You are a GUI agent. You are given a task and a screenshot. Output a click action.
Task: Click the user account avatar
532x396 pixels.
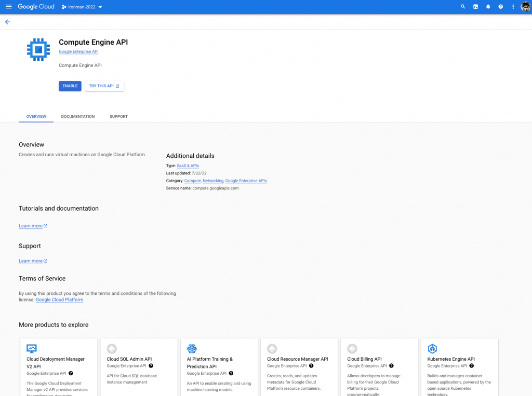[x=526, y=7]
